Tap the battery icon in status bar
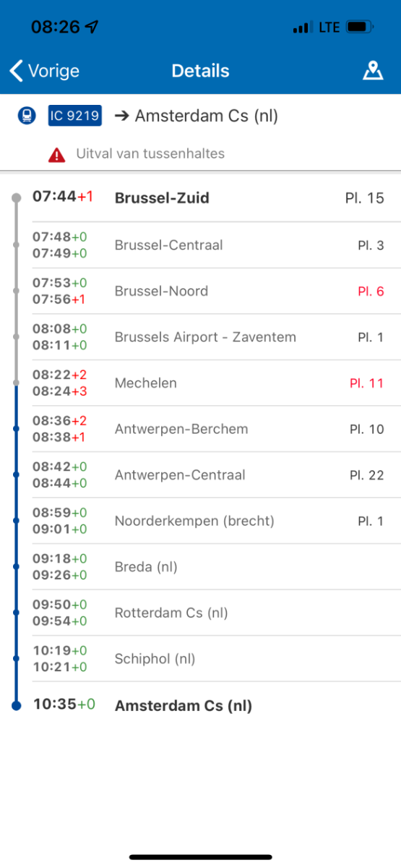Viewport: 401px width, 868px height. click(x=359, y=27)
